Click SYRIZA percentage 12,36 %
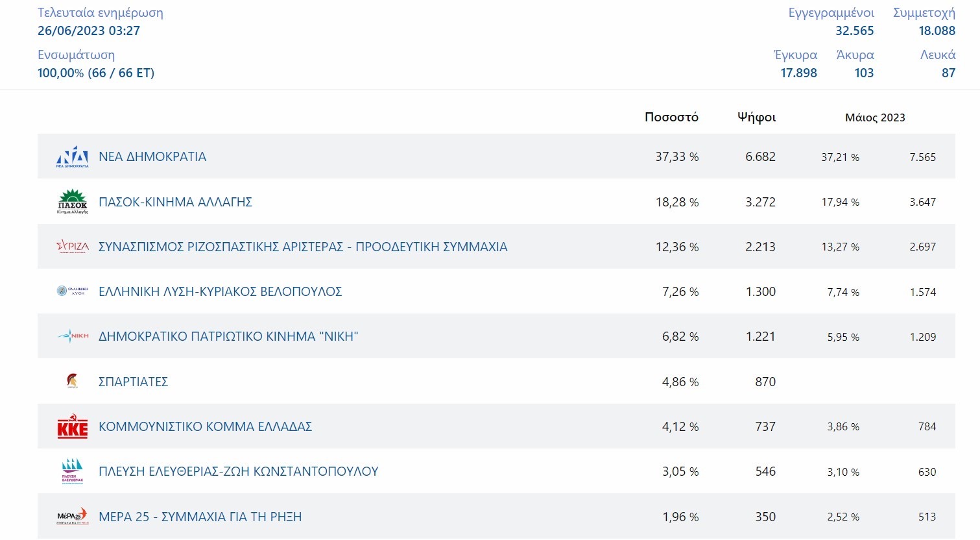 tap(677, 247)
